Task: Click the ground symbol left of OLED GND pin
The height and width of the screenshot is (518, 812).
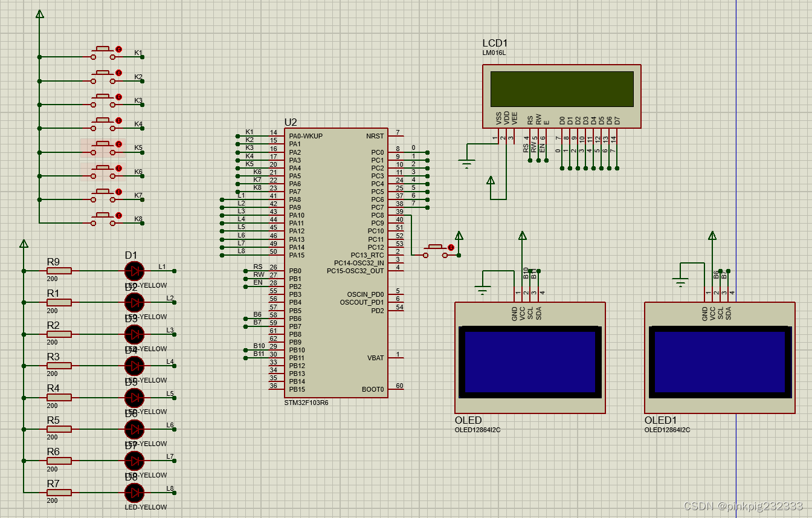Action: click(482, 290)
